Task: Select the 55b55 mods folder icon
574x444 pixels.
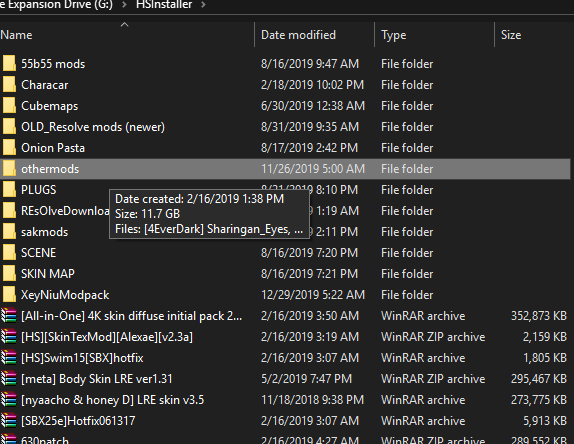Action: click(9, 63)
